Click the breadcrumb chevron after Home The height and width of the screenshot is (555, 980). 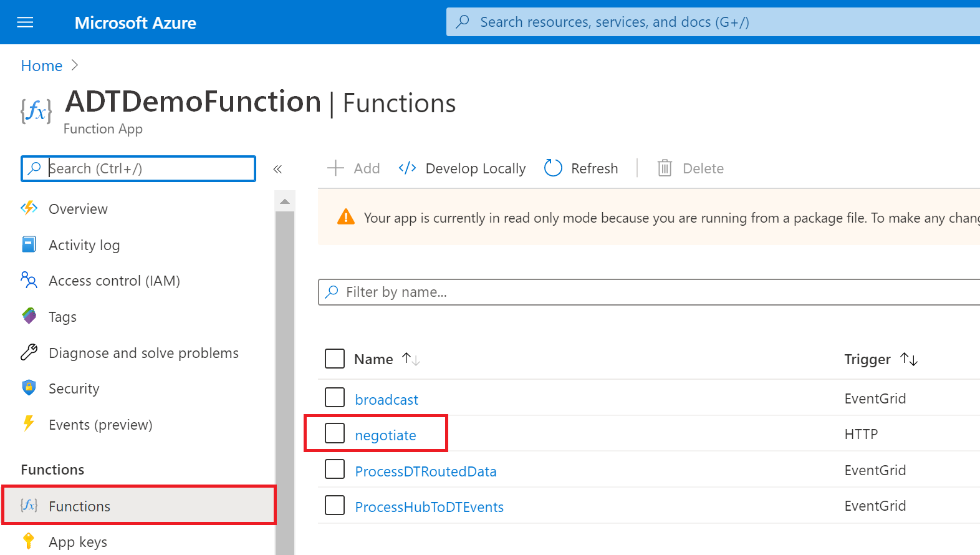[75, 65]
